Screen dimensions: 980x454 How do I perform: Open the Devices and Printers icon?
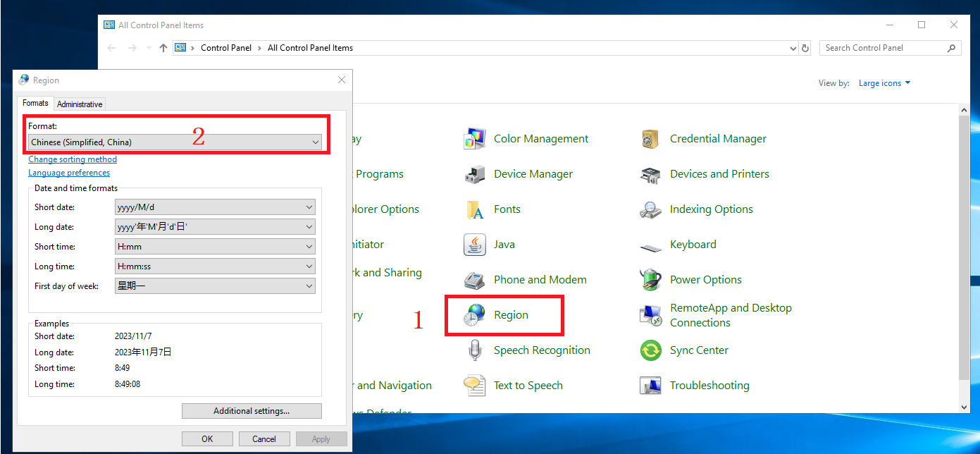[650, 174]
